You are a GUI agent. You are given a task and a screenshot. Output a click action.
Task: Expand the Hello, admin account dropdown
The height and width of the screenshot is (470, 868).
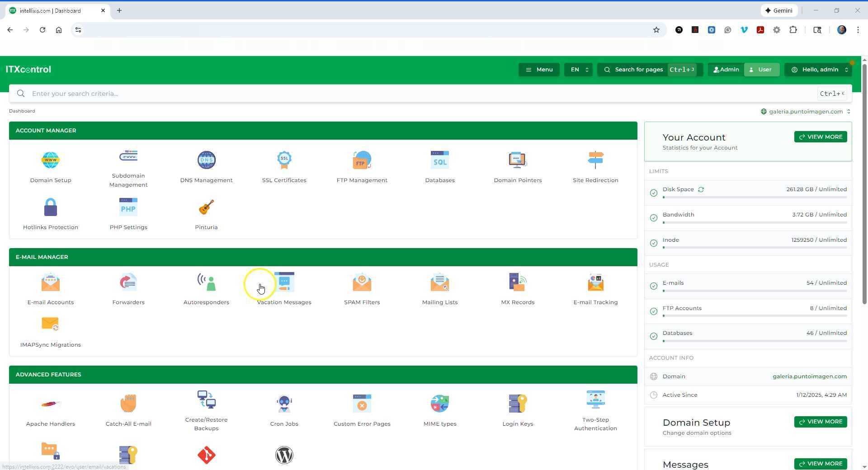818,70
